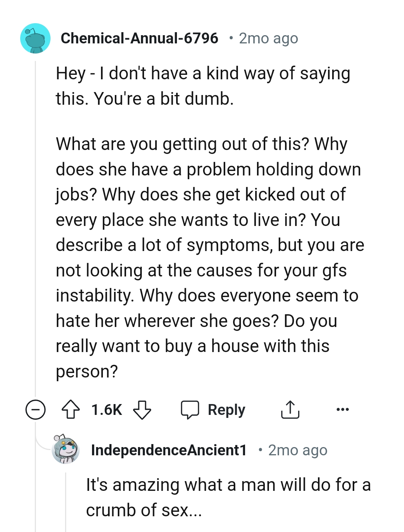Click Chemical-Annual-6796's avatar
This screenshot has width=404, height=532.
pos(36,39)
